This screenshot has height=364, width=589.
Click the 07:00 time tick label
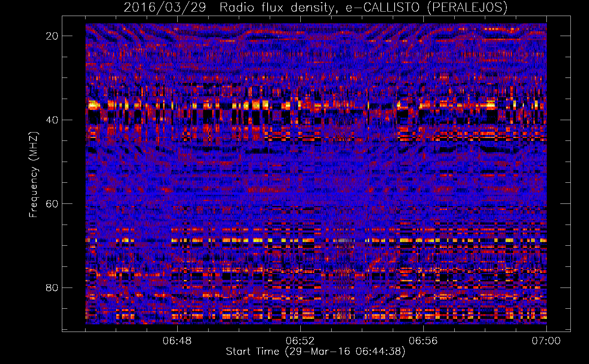(x=546, y=341)
